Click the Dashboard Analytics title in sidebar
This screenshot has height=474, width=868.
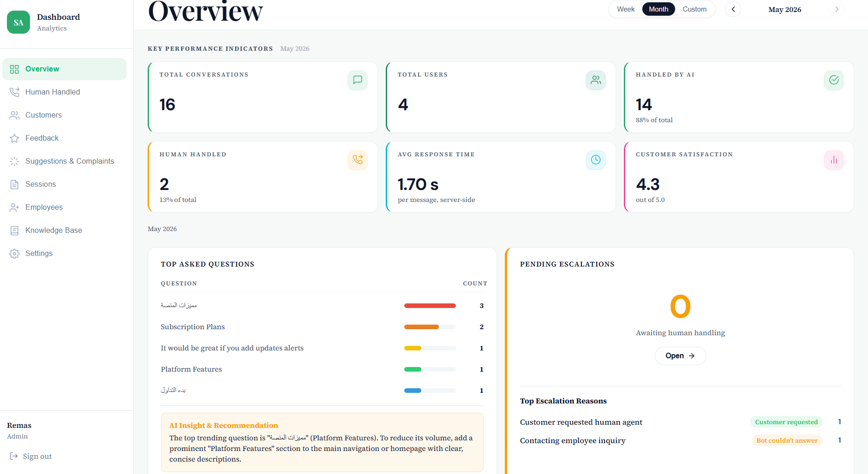coord(58,22)
